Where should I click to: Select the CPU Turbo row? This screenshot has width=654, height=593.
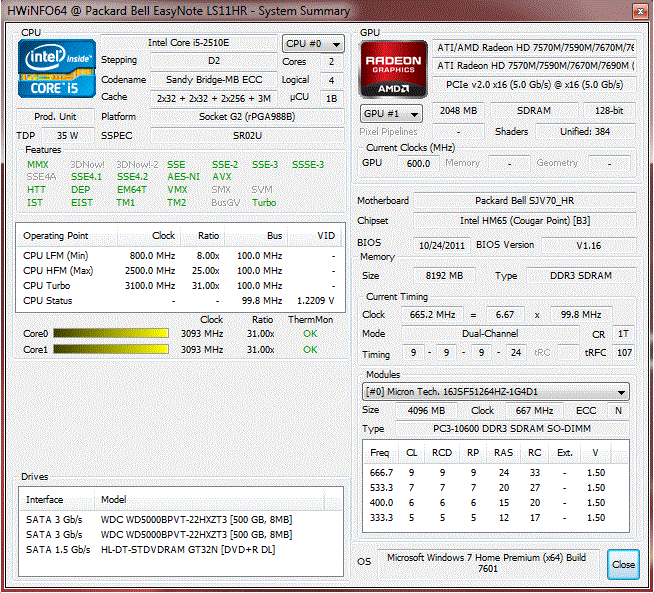179,286
